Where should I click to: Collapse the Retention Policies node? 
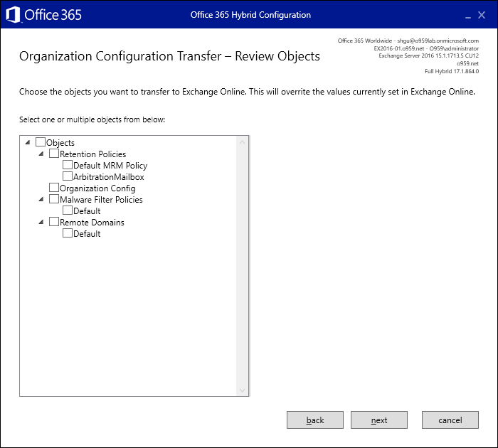click(41, 154)
